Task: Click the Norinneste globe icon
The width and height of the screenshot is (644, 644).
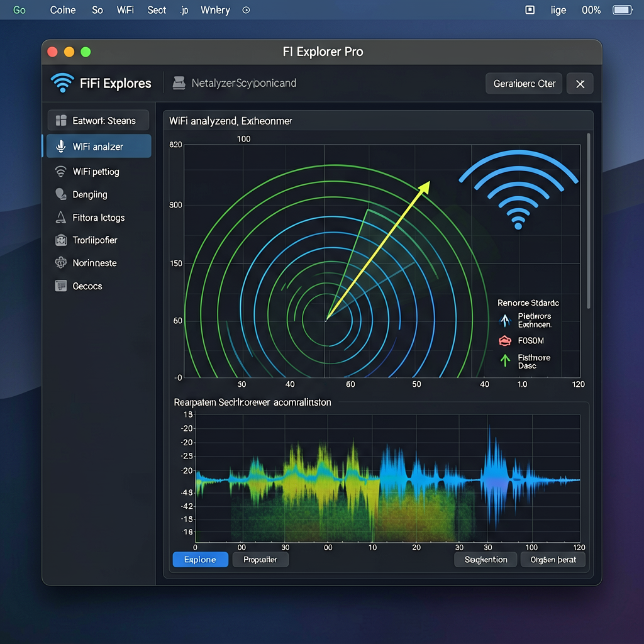Action: click(x=61, y=262)
